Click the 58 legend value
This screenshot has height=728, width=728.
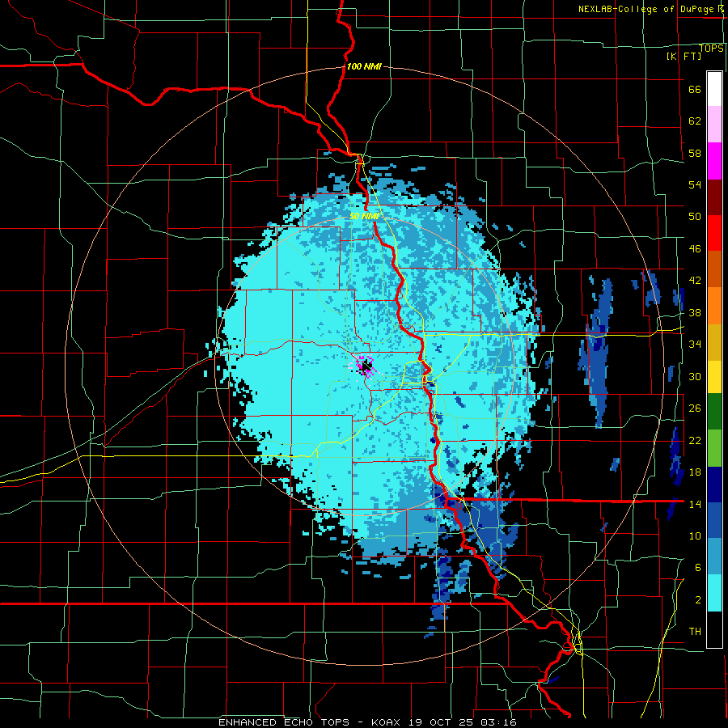point(695,153)
